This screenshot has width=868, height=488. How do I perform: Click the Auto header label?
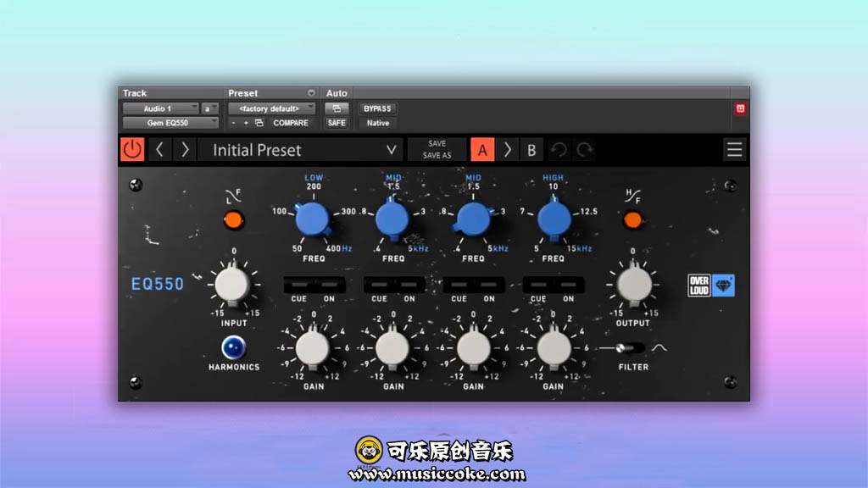click(337, 93)
